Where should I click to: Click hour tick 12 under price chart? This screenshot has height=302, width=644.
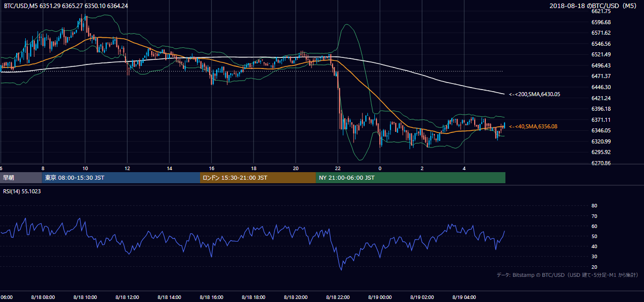click(x=127, y=169)
